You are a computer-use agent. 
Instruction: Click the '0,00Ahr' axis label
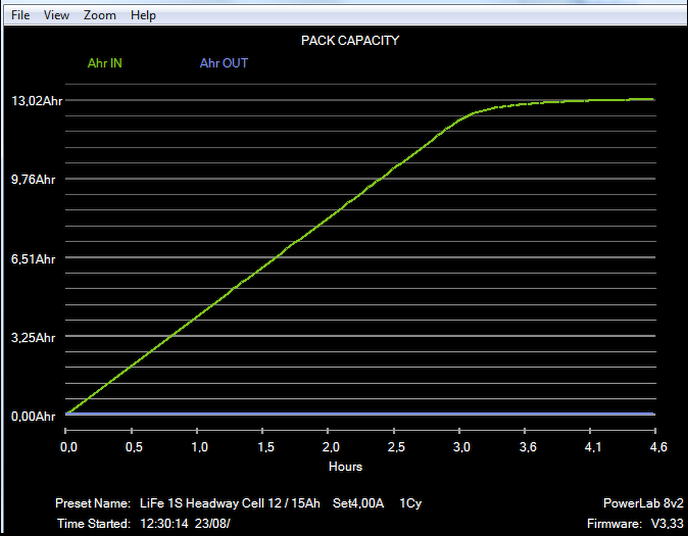pyautogui.click(x=33, y=416)
